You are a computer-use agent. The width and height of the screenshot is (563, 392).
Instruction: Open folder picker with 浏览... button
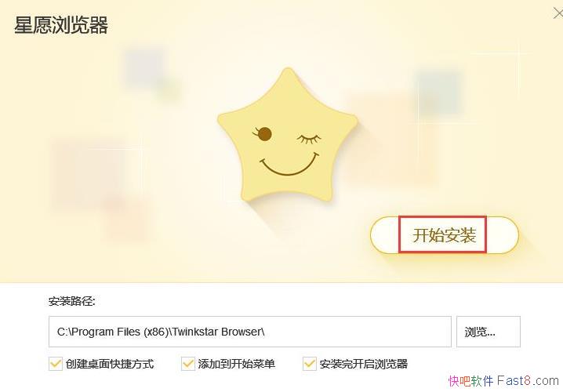pyautogui.click(x=489, y=332)
